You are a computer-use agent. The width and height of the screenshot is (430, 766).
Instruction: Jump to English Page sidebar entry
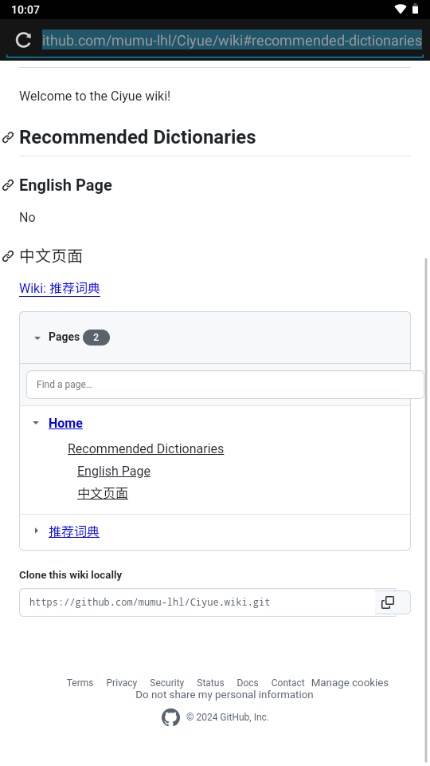(114, 471)
